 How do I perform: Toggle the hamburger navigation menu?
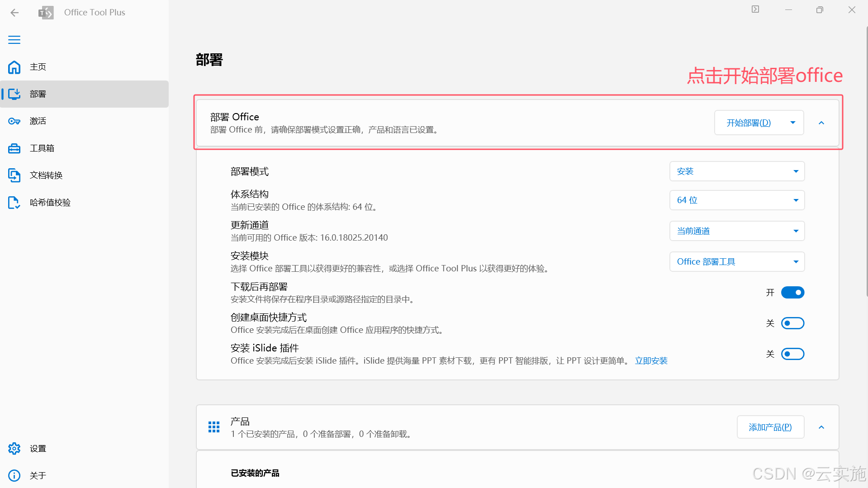(14, 40)
